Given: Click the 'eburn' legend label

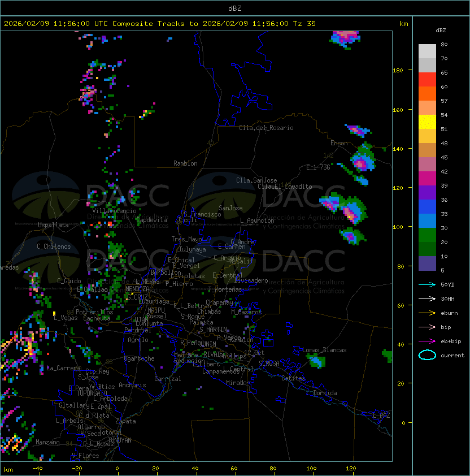Looking at the screenshot, I should pyautogui.click(x=449, y=313).
